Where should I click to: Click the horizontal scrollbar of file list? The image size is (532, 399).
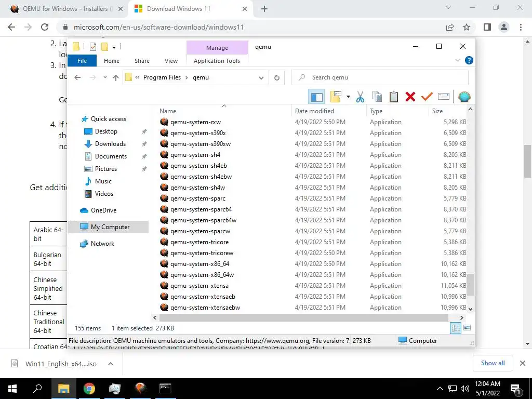[303, 317]
